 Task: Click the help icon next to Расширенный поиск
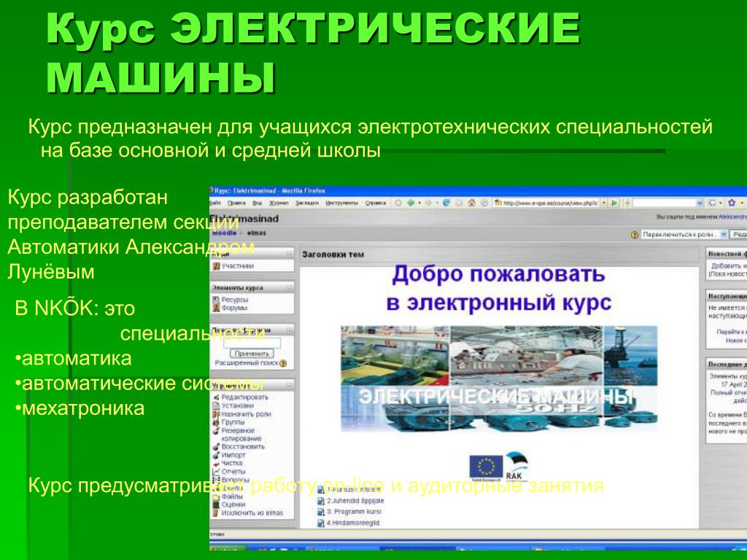coord(283,363)
